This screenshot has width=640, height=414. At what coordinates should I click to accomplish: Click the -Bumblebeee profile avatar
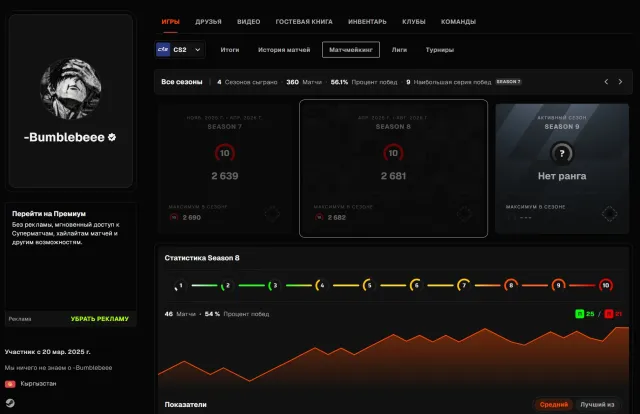coord(71,89)
